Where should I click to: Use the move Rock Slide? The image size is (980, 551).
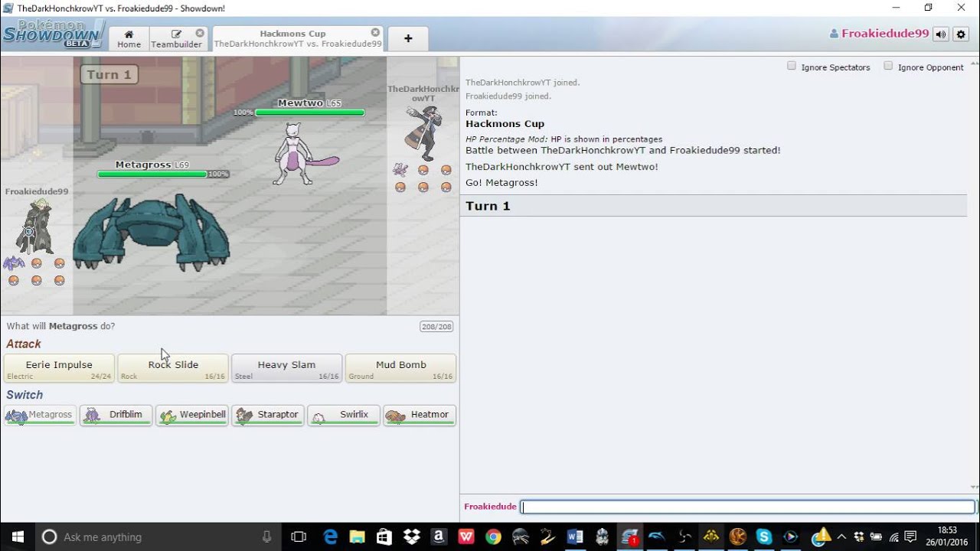point(173,368)
